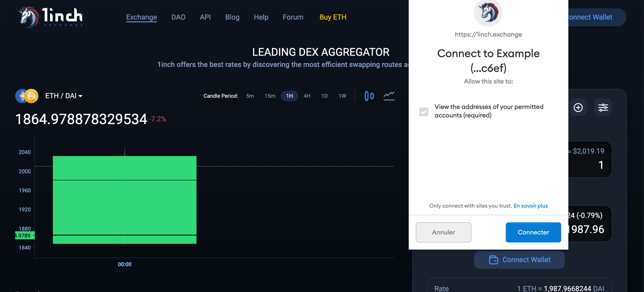
Task: Click the Allow this site to: text
Action: (x=488, y=81)
